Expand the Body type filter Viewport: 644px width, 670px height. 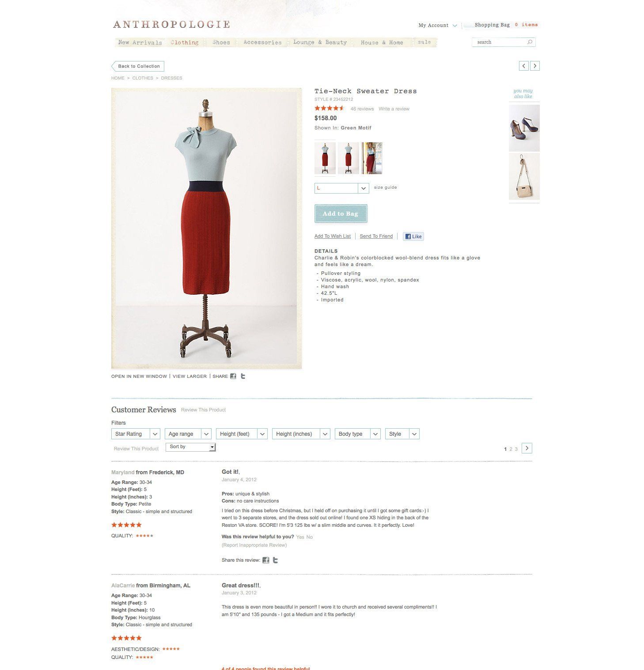(358, 434)
